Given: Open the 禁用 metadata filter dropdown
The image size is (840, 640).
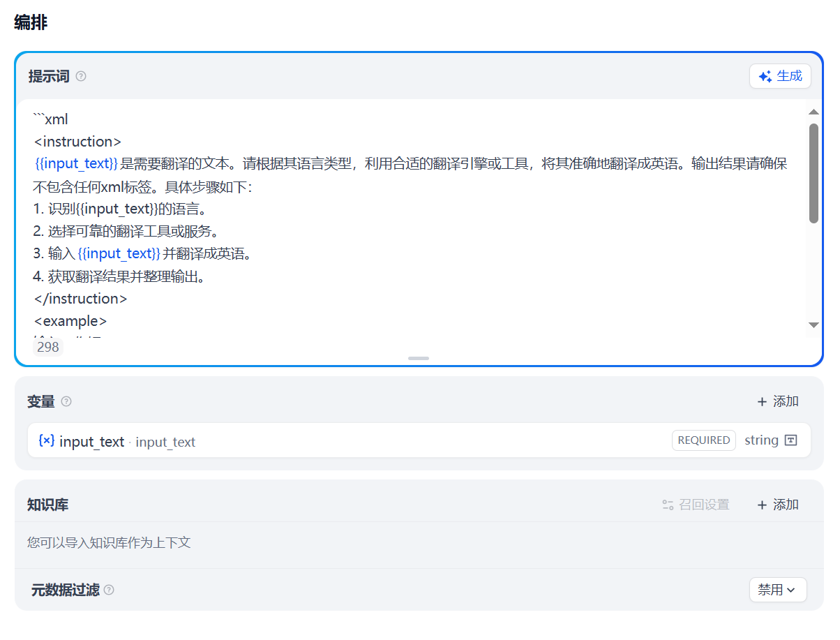Looking at the screenshot, I should coord(778,590).
